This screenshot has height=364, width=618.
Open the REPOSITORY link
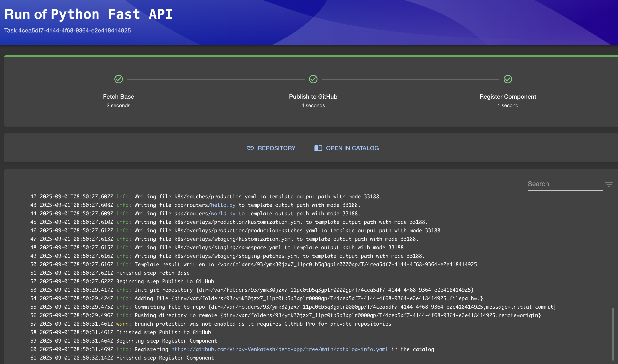[276, 148]
